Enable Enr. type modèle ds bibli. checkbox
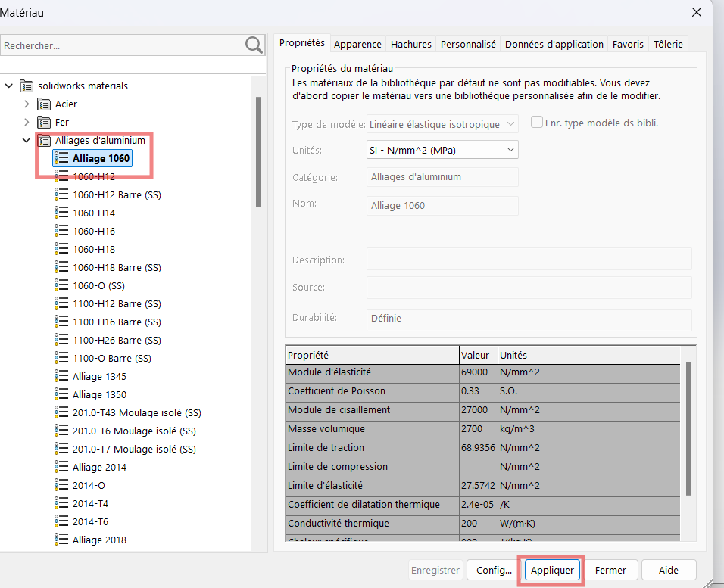 [536, 123]
